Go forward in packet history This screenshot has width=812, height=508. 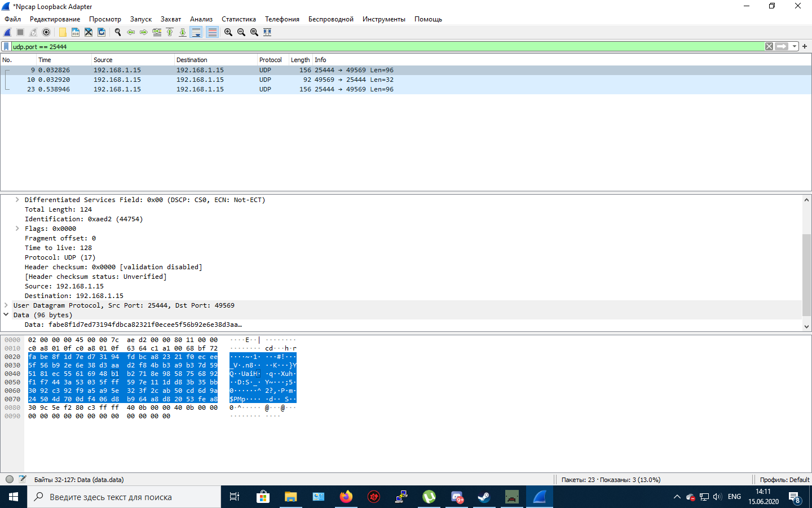[x=144, y=32]
